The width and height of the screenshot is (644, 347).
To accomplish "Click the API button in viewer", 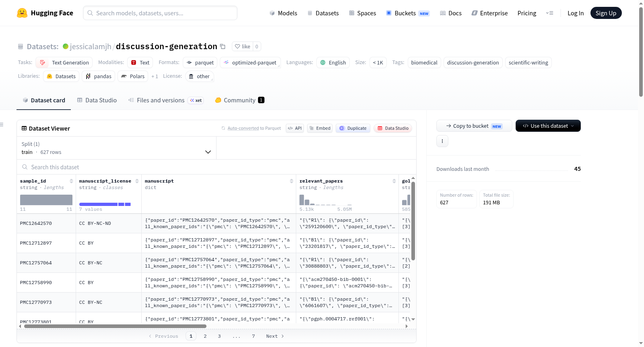I will tap(295, 128).
